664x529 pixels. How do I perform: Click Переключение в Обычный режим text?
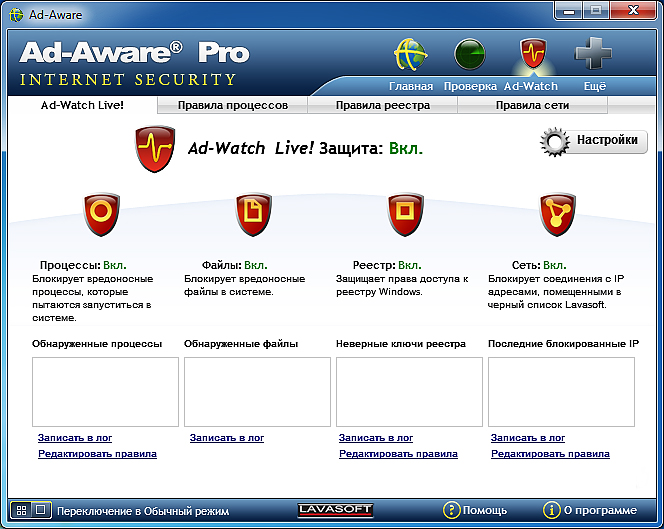pyautogui.click(x=143, y=511)
